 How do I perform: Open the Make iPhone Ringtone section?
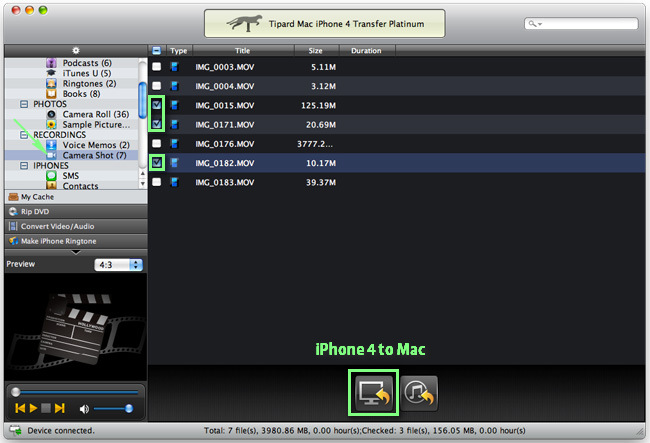click(76, 241)
